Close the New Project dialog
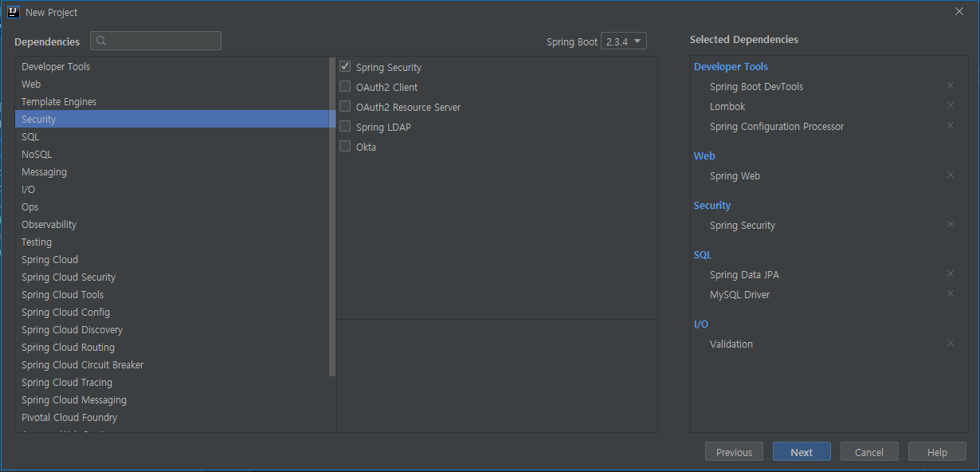980x472 pixels. (958, 12)
